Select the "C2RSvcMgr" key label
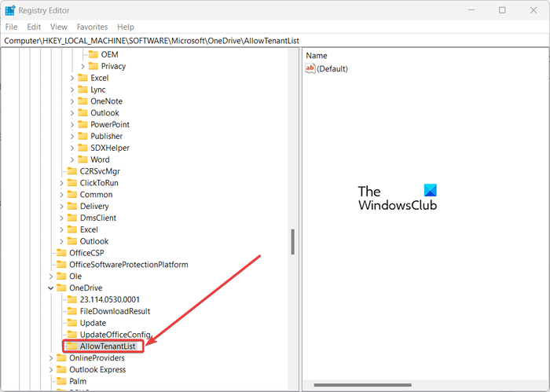 coord(100,171)
